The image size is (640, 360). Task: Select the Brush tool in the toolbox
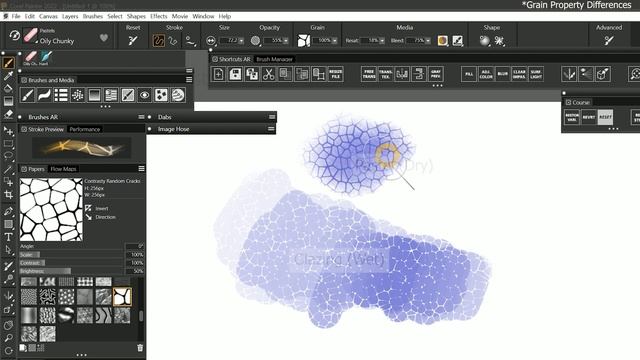click(9, 63)
